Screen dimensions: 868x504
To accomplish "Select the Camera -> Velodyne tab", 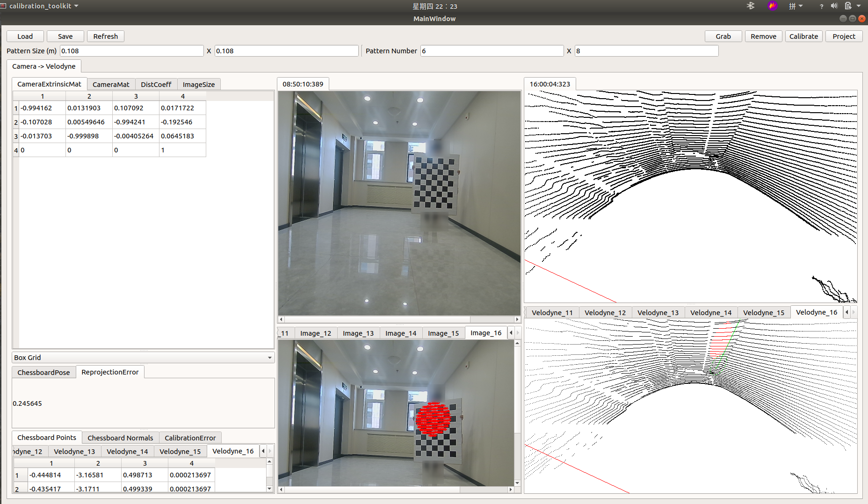I will coord(44,66).
